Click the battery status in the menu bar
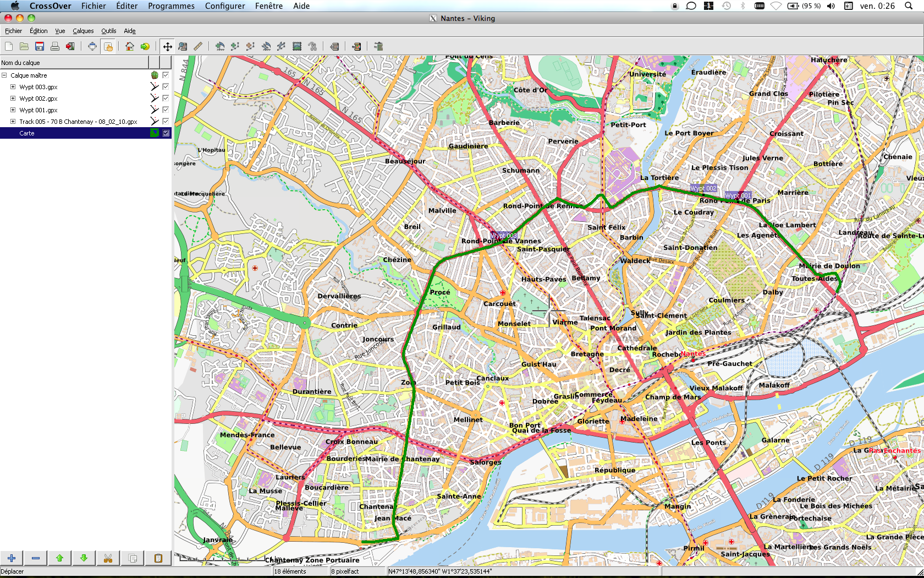This screenshot has width=924, height=578. 793,7
